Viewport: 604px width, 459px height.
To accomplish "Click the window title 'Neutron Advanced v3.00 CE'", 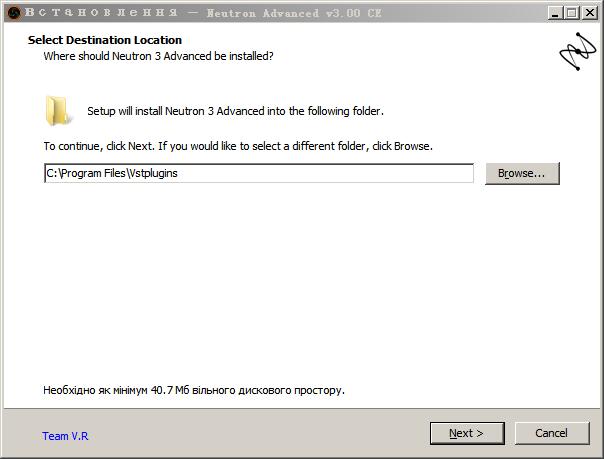I will (294, 13).
